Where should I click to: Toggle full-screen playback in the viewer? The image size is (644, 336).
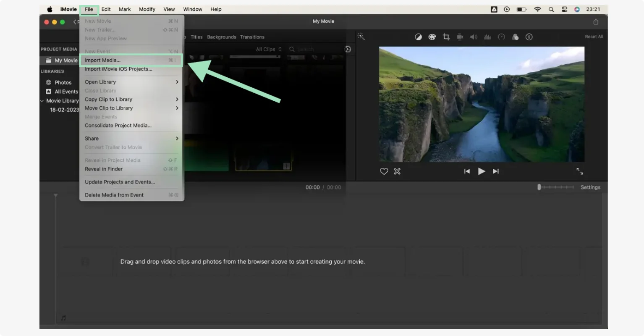580,171
